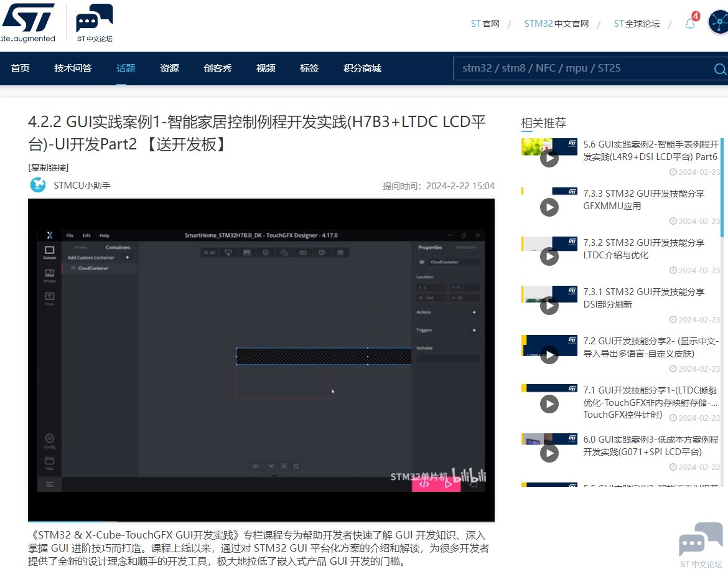
Task: Select the Properties tab in TouchGFX video
Action: 430,248
